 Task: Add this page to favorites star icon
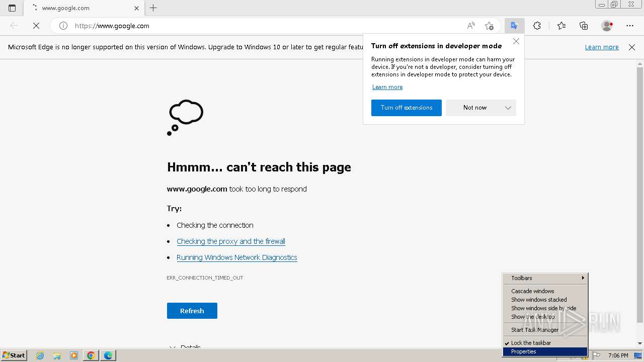pyautogui.click(x=489, y=26)
